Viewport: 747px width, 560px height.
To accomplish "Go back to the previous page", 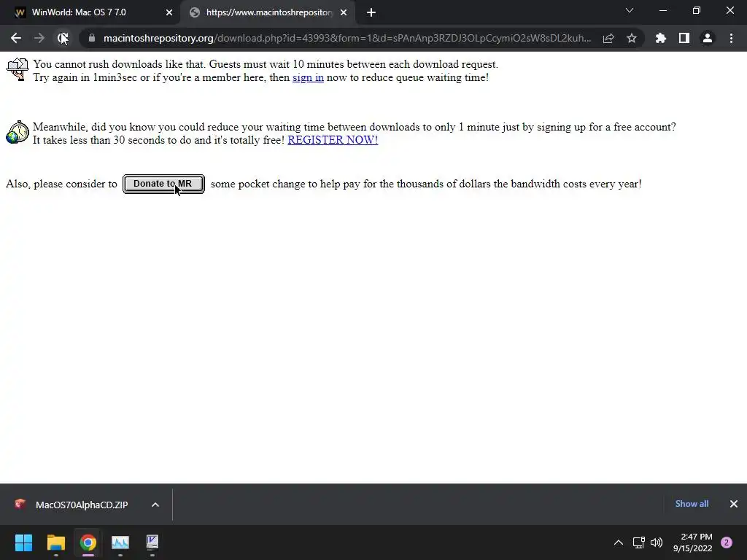I will [x=16, y=38].
